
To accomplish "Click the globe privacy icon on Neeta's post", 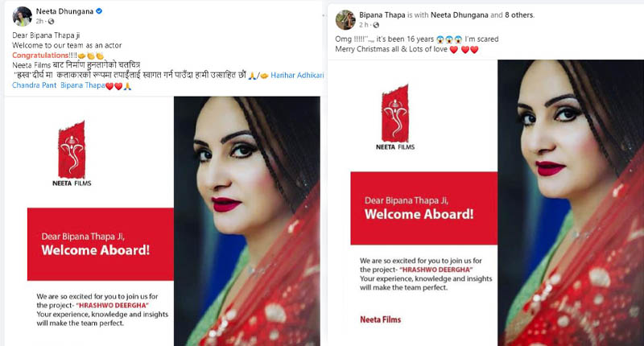I will tap(51, 22).
